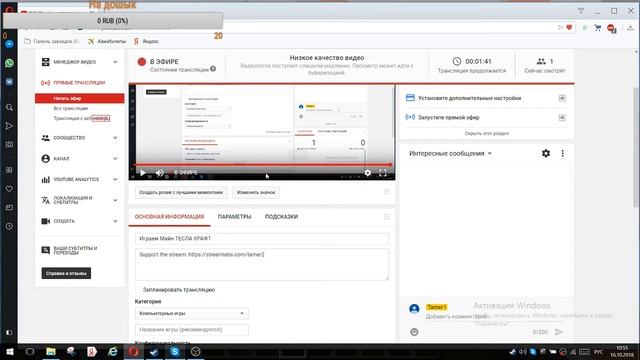Open speed dial grid sidebar icon

tap(9, 170)
